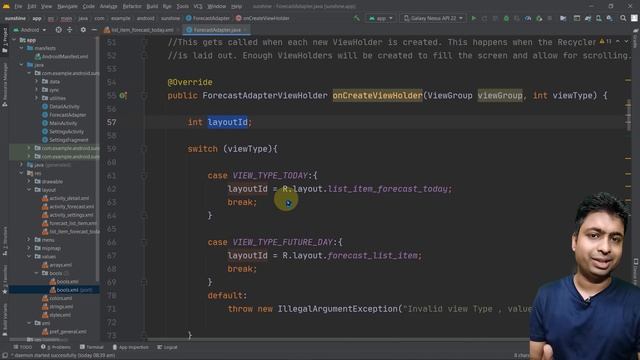Open Search Everywhere magnifier icon

pyautogui.click(x=623, y=18)
